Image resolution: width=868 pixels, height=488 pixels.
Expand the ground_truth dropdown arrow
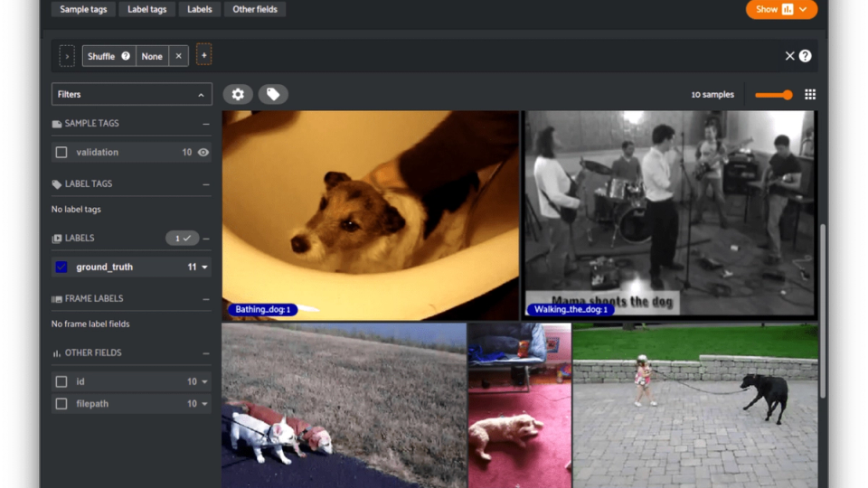tap(205, 267)
